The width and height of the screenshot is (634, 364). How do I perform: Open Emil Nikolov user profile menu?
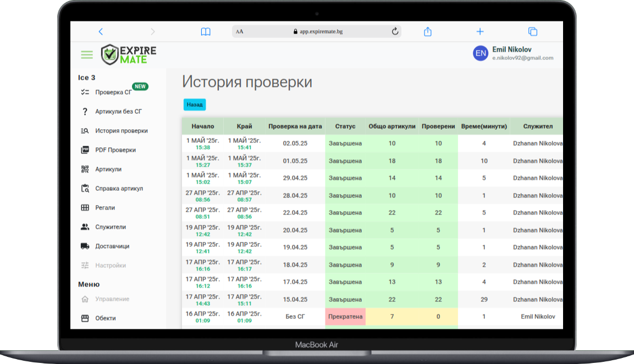click(x=514, y=53)
